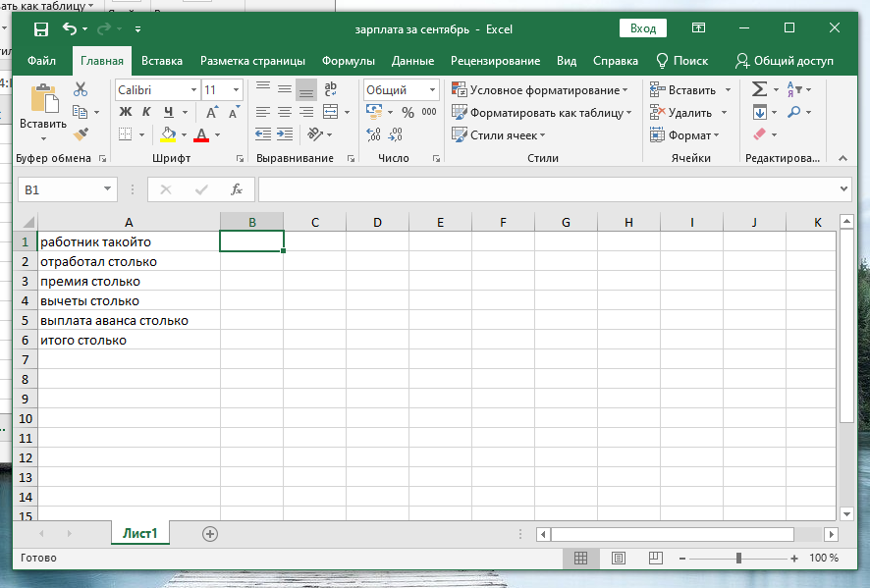870x588 pixels.
Task: Open the Name Box dropdown arrow
Action: coord(108,189)
